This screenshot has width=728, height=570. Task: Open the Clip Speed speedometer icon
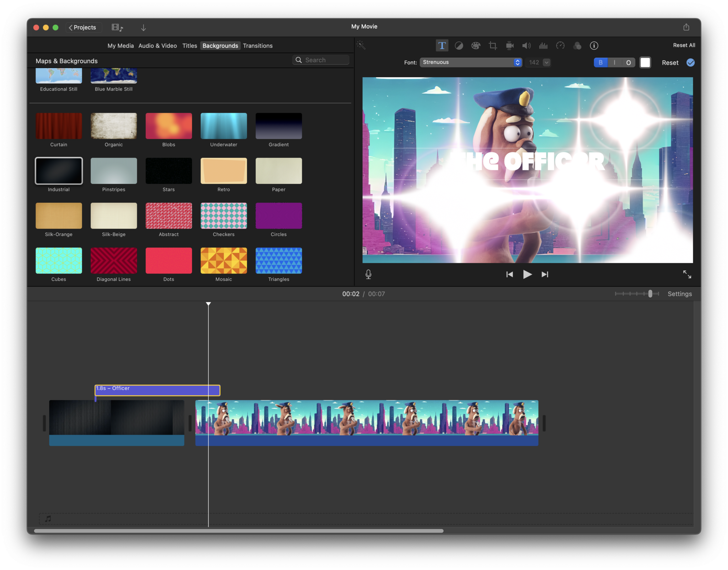click(x=561, y=46)
